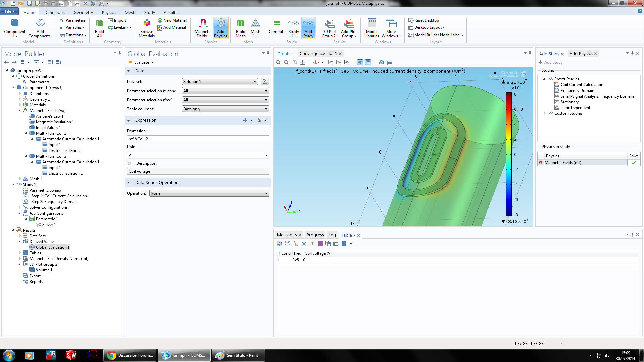Click Build Mesh icon
Screen dimensions: 644x362
240,27
